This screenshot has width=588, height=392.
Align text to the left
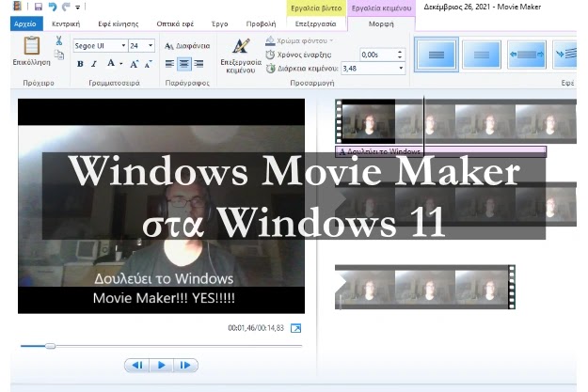pyautogui.click(x=169, y=64)
